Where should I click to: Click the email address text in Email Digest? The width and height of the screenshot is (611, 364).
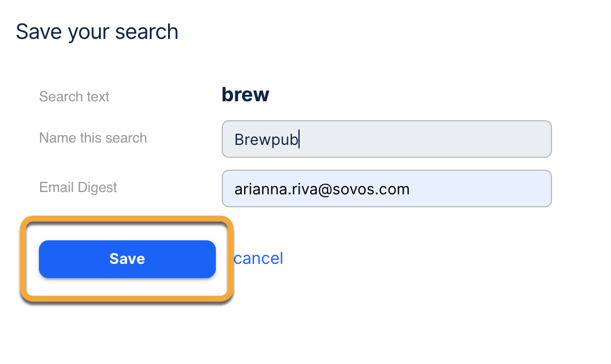[322, 190]
